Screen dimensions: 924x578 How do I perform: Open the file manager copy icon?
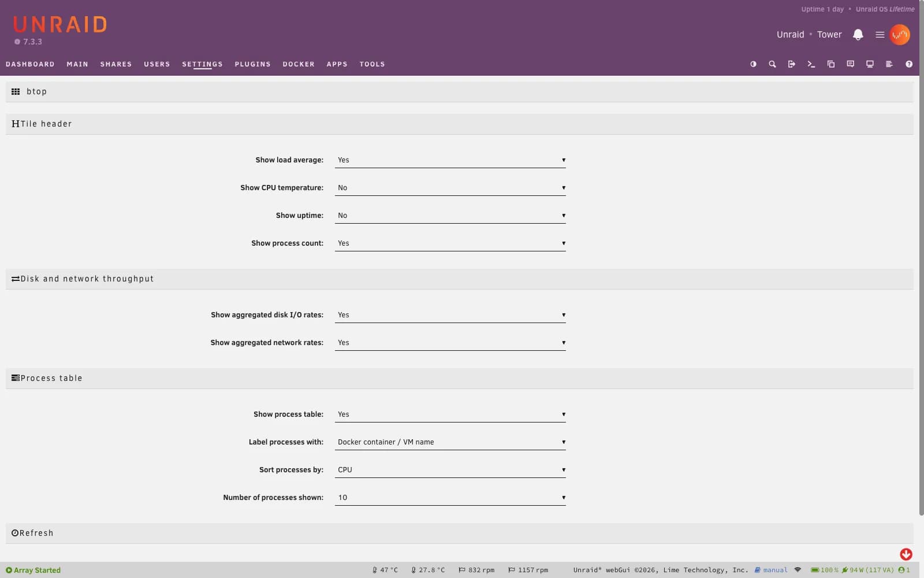pos(831,64)
